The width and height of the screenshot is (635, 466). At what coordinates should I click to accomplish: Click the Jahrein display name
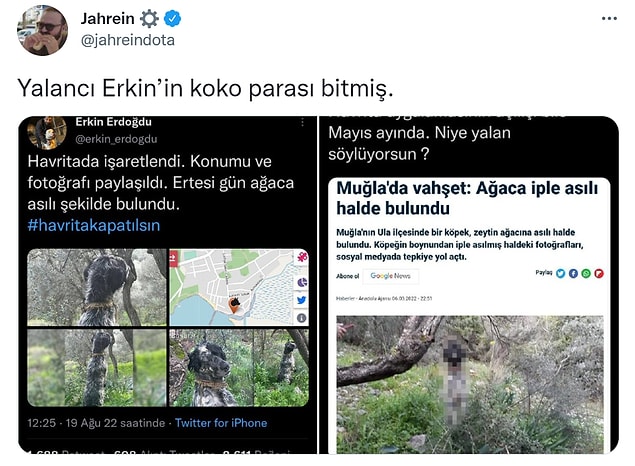click(x=107, y=19)
